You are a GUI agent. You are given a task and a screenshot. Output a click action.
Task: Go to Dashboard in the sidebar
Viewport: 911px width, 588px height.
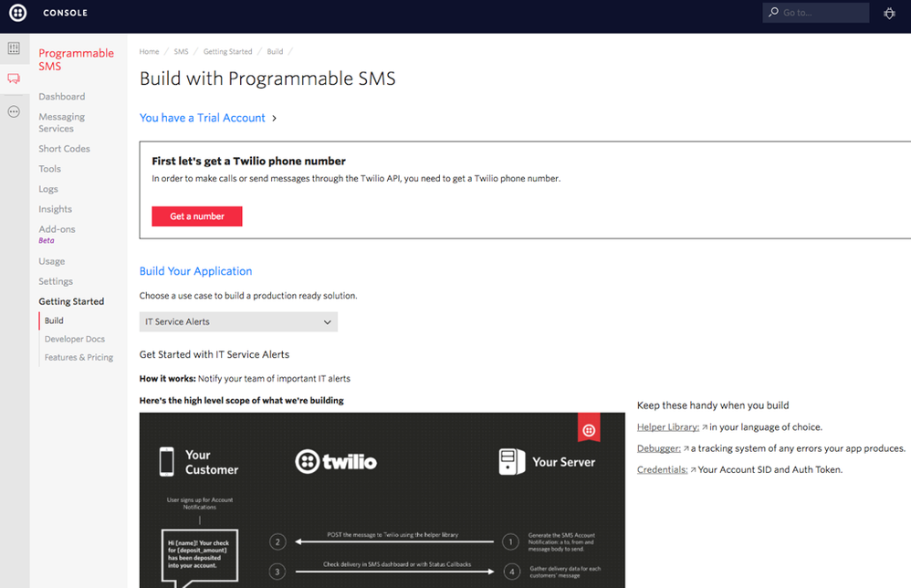(x=61, y=97)
